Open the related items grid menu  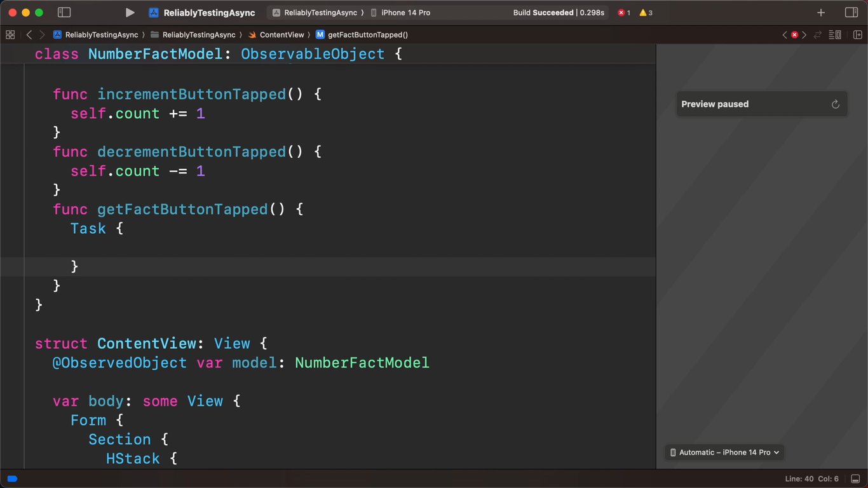click(x=10, y=35)
